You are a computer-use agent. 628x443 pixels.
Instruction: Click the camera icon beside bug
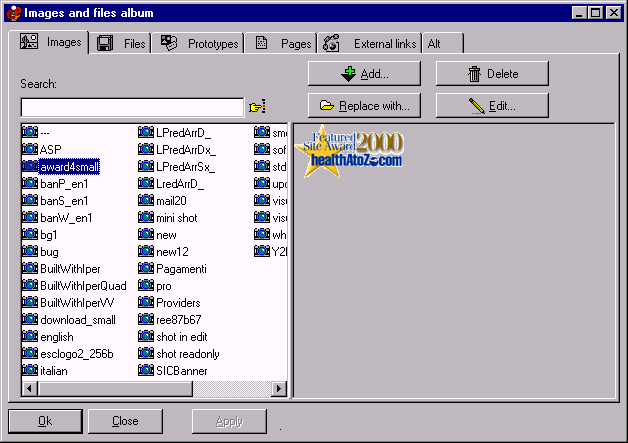point(30,251)
